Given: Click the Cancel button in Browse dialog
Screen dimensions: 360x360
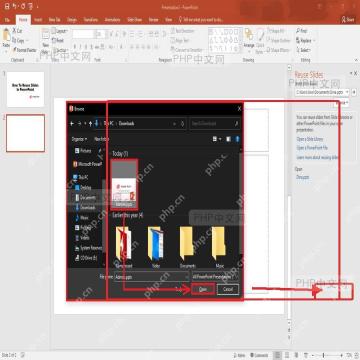Looking at the screenshot, I should coord(228,289).
